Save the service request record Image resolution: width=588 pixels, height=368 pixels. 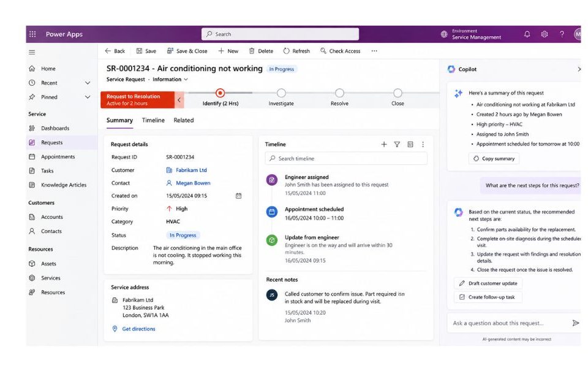(x=146, y=51)
